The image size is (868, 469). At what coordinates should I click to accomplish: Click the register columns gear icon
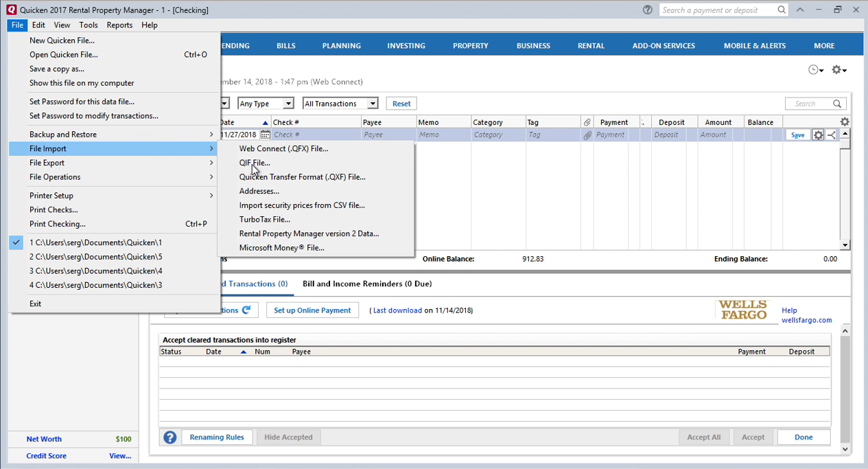click(845, 122)
